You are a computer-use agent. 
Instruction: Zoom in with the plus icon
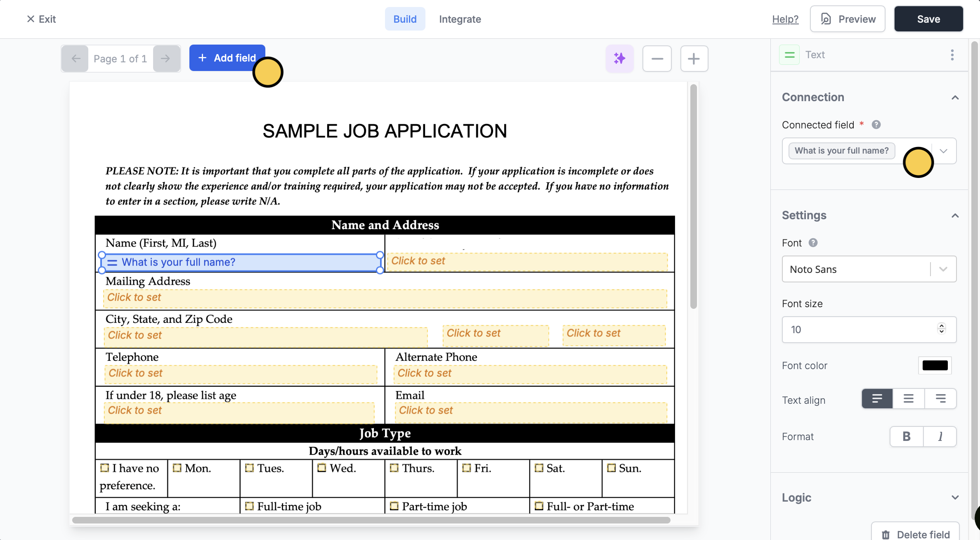pos(694,59)
